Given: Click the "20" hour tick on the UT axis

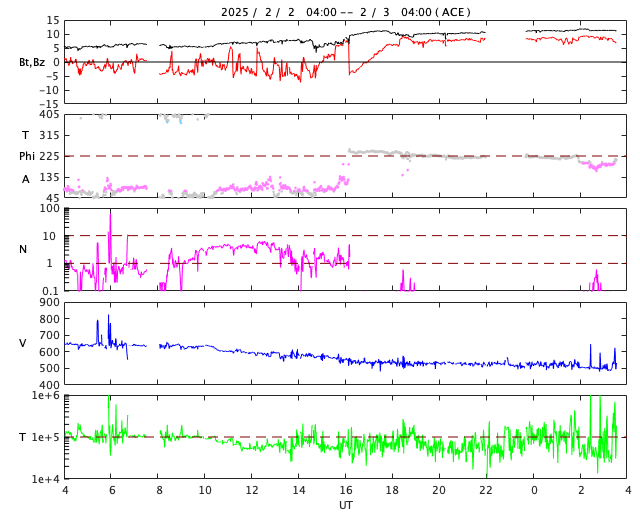Looking at the screenshot, I should [x=439, y=490].
